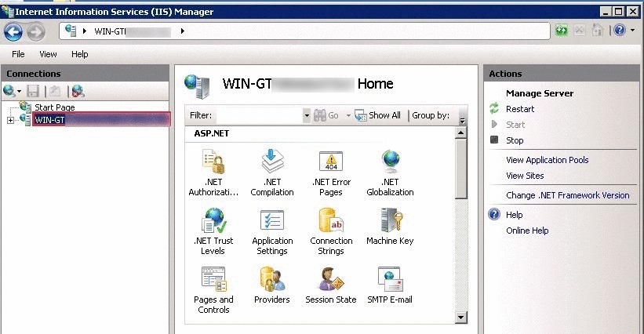This screenshot has height=334, width=644.
Task: Open the Filter dropdown arrow
Action: [x=307, y=115]
